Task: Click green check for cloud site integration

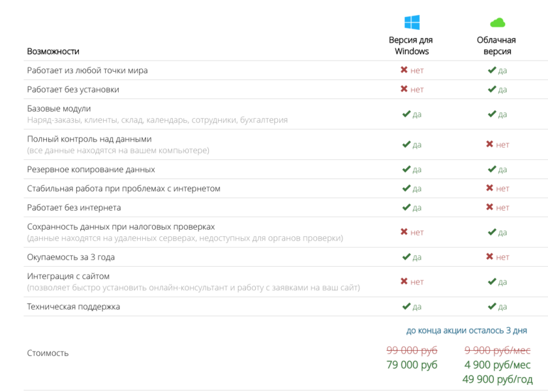Action: click(x=491, y=282)
